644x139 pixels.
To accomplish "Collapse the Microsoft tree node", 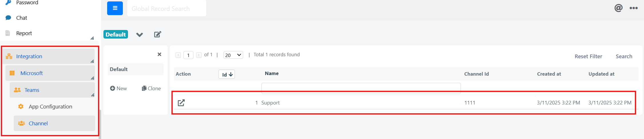I will click(92, 78).
